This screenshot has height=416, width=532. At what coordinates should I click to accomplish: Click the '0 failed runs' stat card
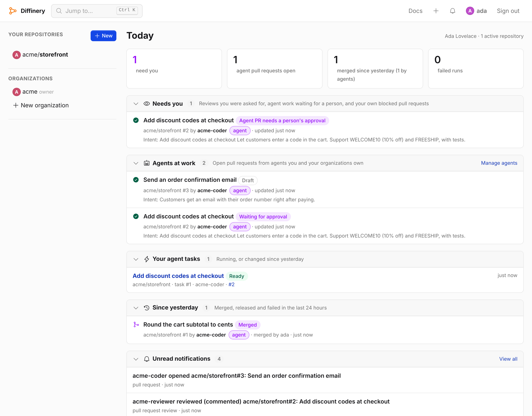476,68
